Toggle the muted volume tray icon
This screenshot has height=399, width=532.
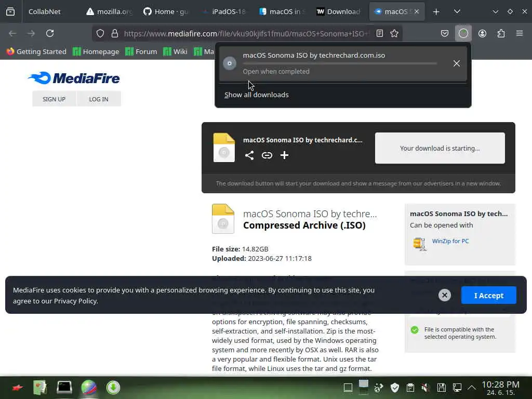(425, 388)
